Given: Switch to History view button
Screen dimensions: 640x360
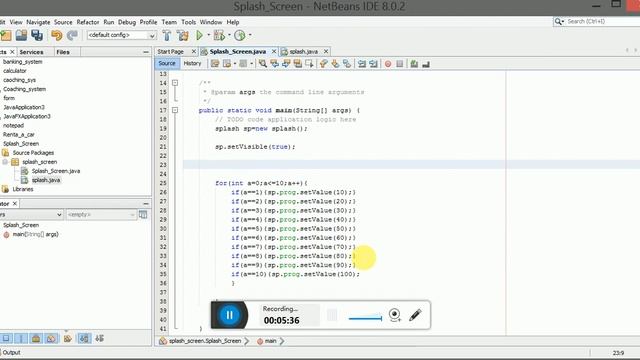Looking at the screenshot, I should click(192, 64).
